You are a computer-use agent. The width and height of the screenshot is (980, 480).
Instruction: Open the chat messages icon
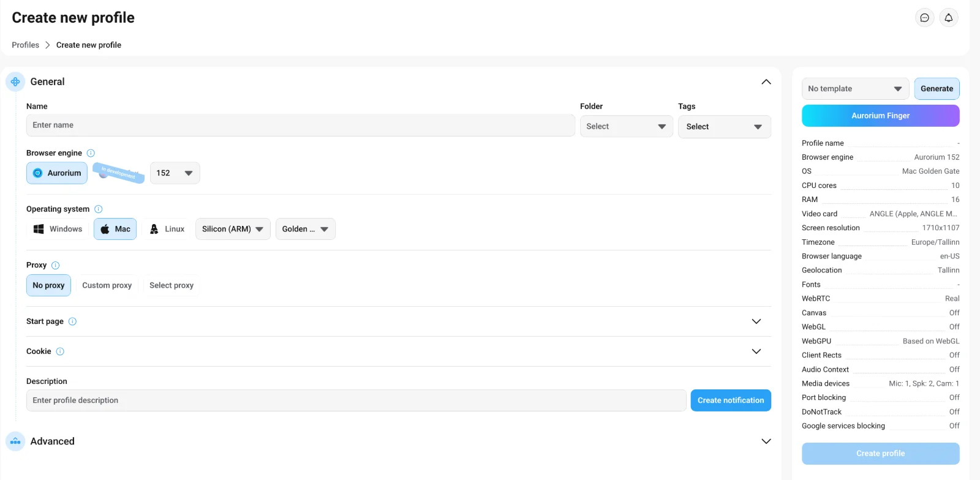[x=924, y=18]
